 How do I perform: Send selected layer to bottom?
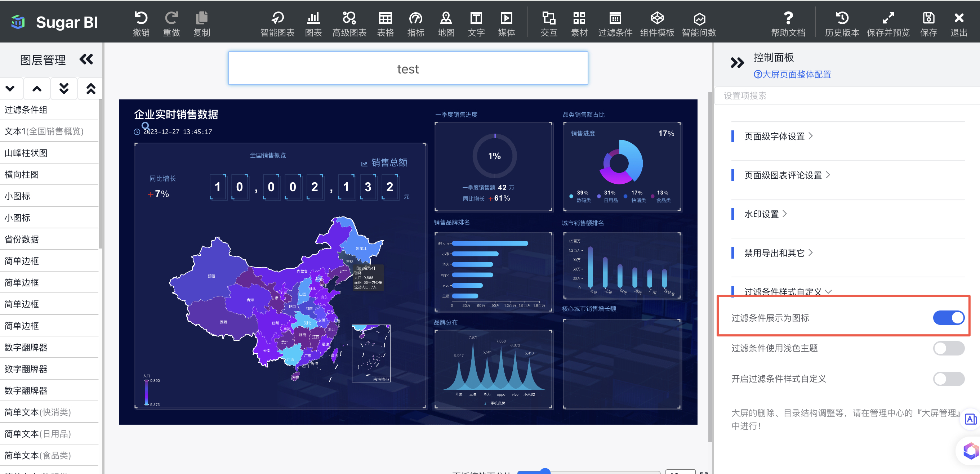(x=64, y=89)
